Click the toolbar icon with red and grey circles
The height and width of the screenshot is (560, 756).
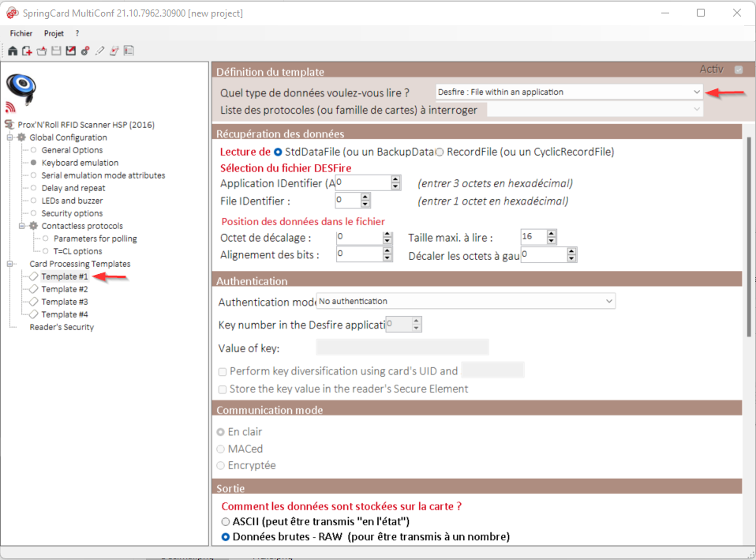point(85,51)
